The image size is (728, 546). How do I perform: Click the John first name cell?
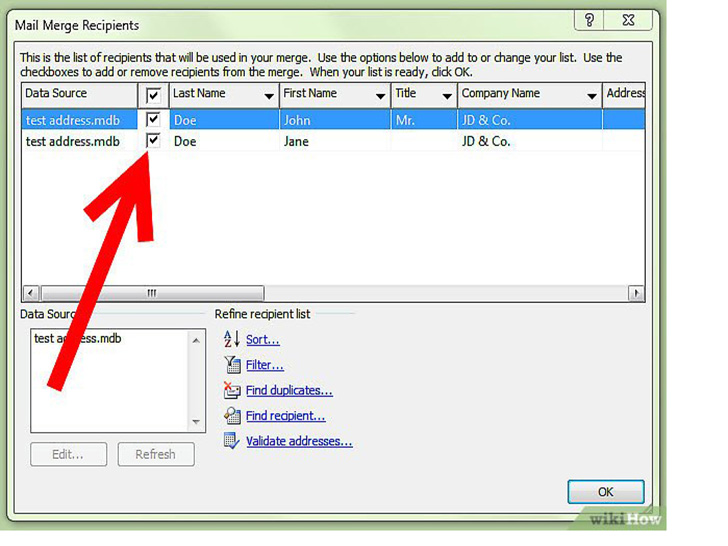335,120
